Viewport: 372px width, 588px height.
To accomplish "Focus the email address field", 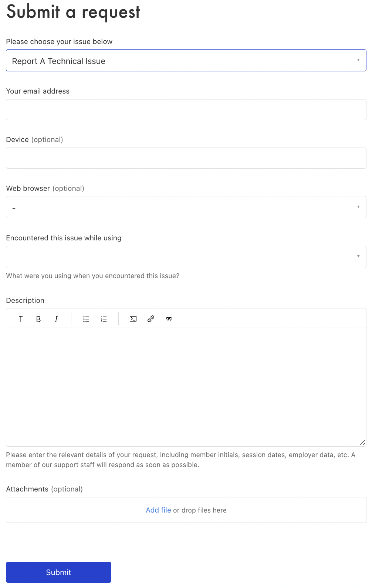I will (x=186, y=110).
